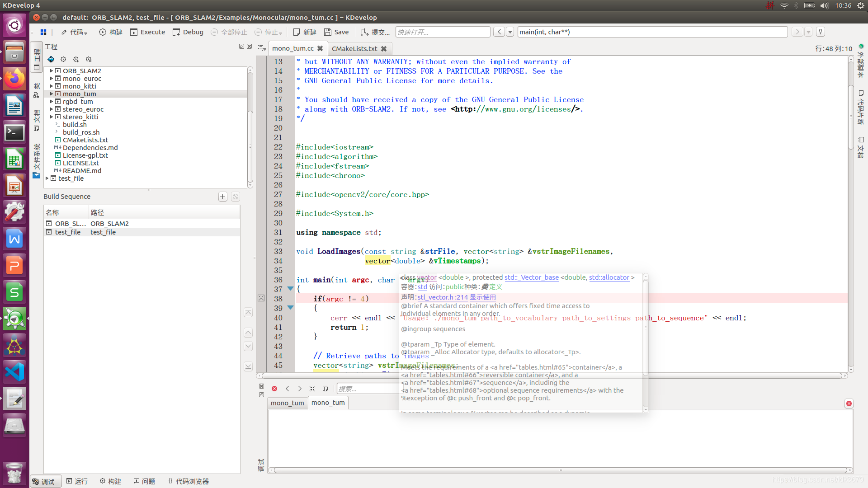This screenshot has width=868, height=488.
Task: Expand the mono_kitti tree node
Action: pos(51,86)
